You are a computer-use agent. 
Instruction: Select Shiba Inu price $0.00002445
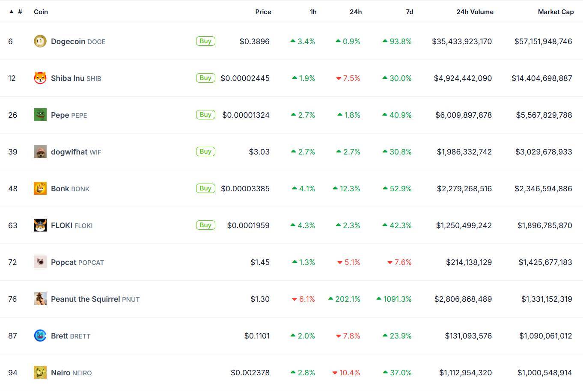[245, 78]
